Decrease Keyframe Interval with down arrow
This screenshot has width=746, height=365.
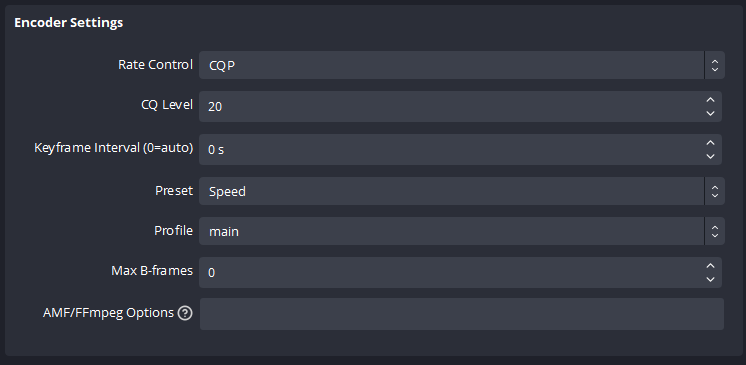tap(710, 156)
